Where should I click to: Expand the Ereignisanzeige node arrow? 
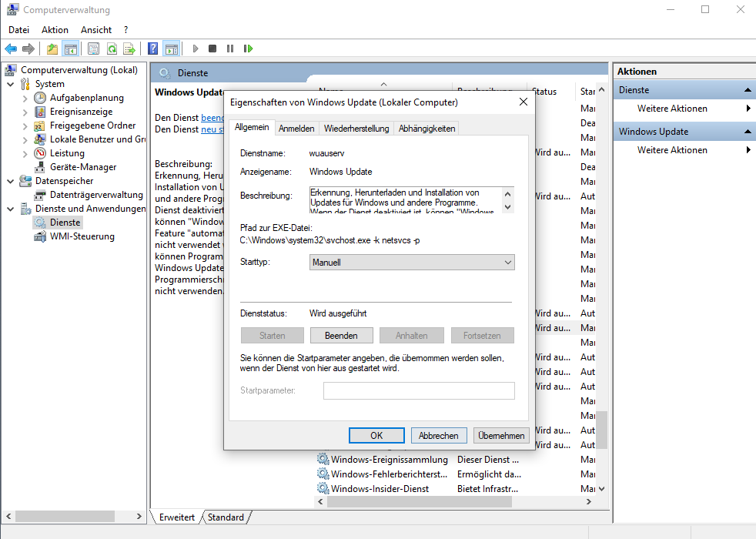tap(25, 112)
